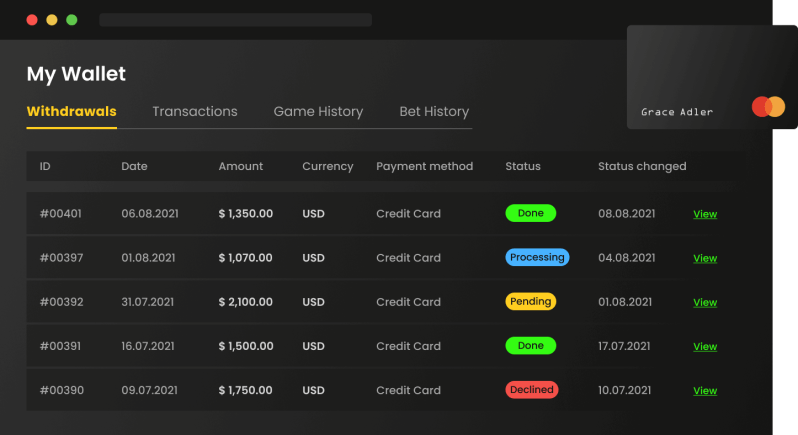Click the Amount column header
The image size is (798, 435).
pyautogui.click(x=241, y=166)
